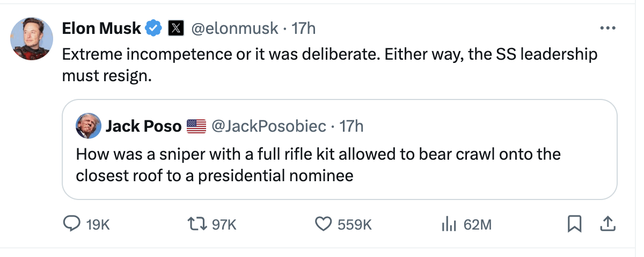The width and height of the screenshot is (644, 257).
Task: Open Elon Musk's profile picture
Action: coord(32,39)
